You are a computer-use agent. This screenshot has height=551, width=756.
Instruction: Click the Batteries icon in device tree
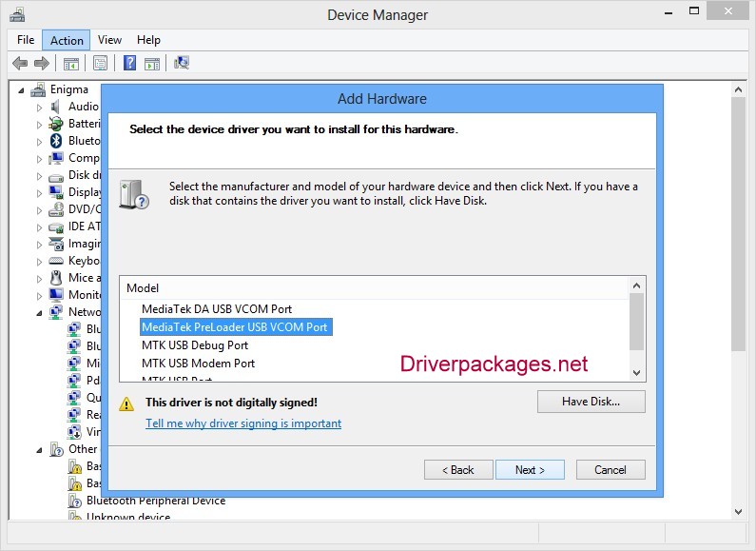(56, 124)
